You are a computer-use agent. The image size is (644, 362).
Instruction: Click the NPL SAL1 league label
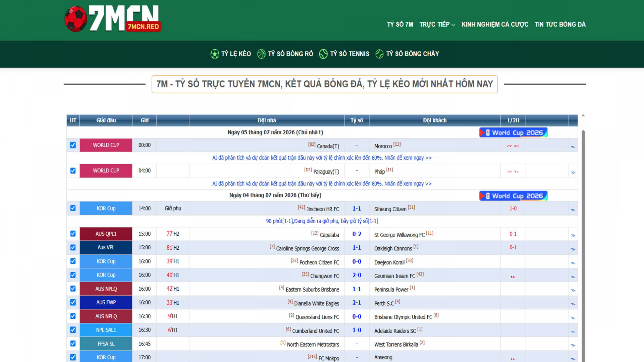pyautogui.click(x=106, y=330)
